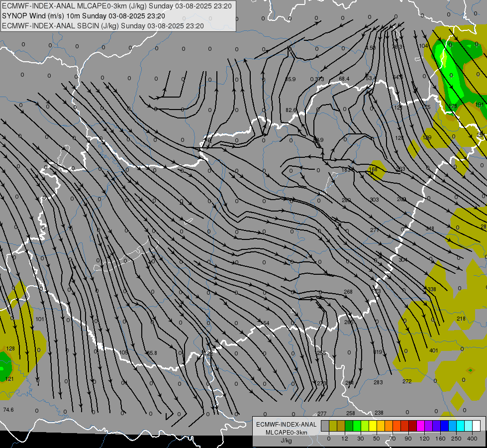The height and width of the screenshot is (448, 487).
Task: Click the dark green legend swatch
Action: tap(349, 426)
